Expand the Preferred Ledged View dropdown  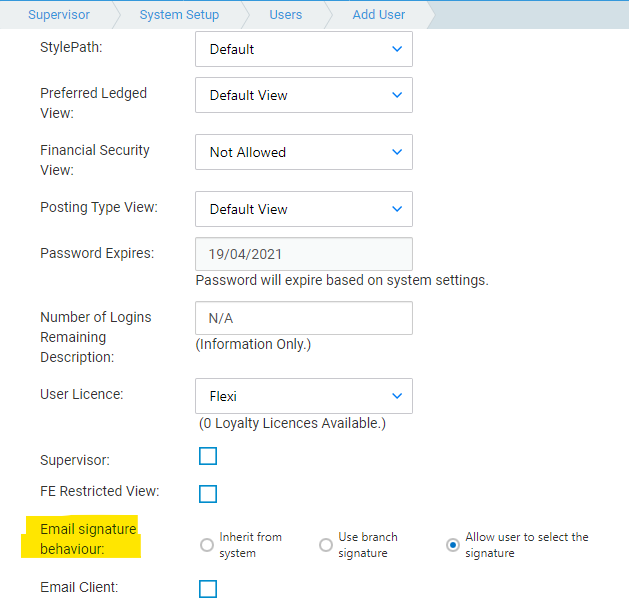pyautogui.click(x=304, y=95)
